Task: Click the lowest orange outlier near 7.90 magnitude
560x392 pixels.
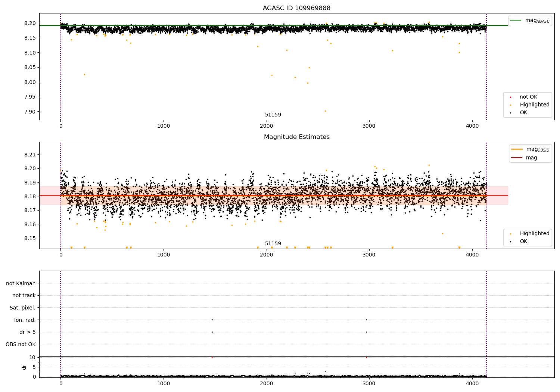Action: [325, 111]
